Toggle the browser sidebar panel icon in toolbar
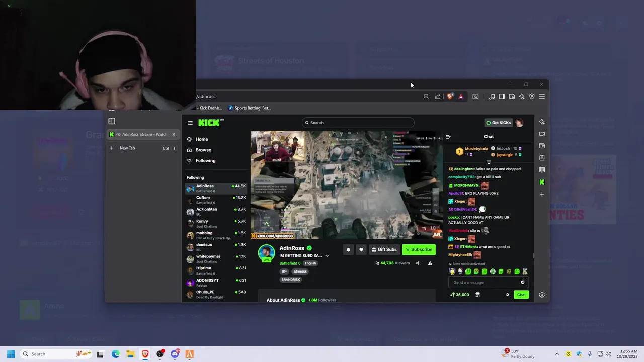This screenshot has width=644, height=362. tap(502, 96)
